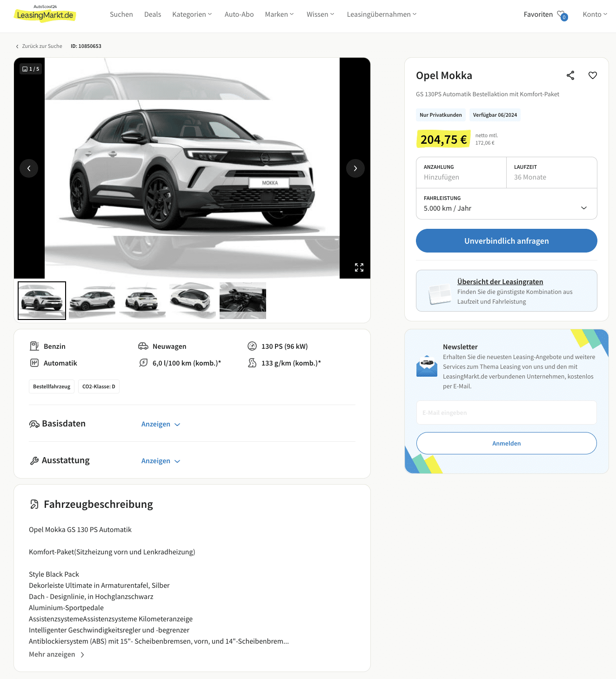Expand Ausstattung section via Anzeigen

(x=161, y=461)
